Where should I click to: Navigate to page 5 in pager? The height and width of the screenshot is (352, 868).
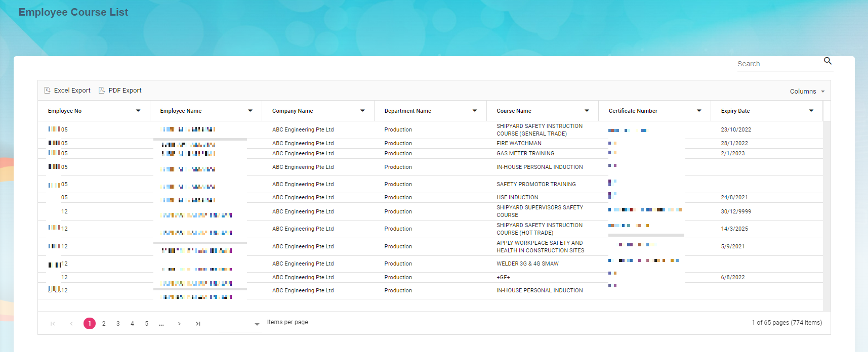(x=147, y=324)
